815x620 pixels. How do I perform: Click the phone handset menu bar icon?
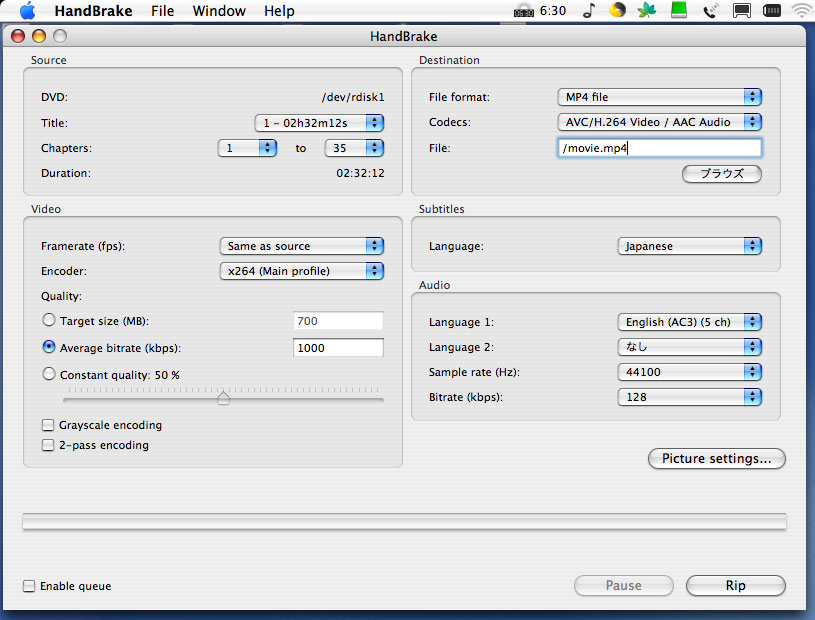pyautogui.click(x=710, y=11)
